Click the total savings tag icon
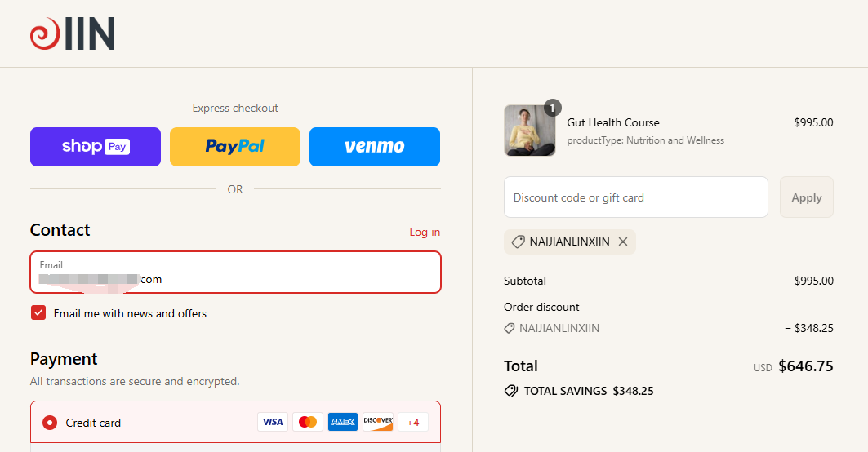868x452 pixels. [511, 391]
